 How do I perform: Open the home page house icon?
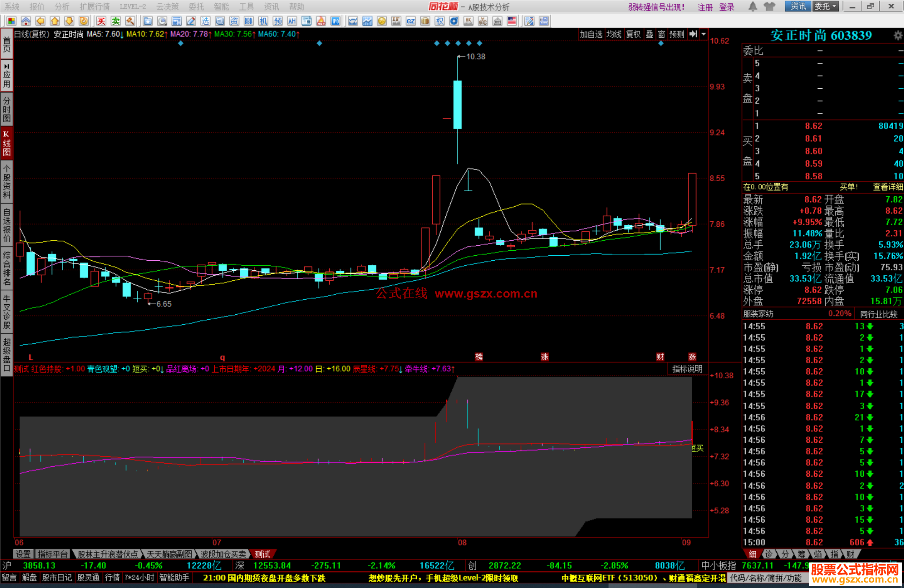(26, 21)
